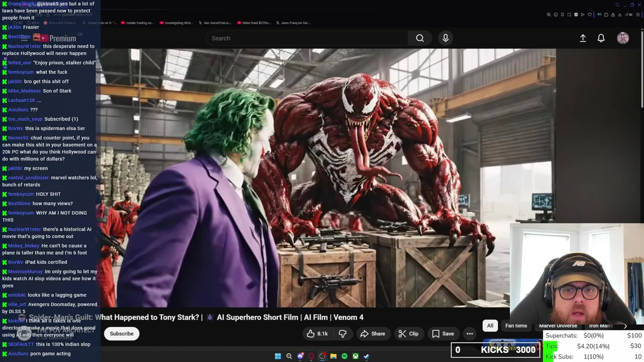Click the pinboard pin icon in browser toolbar
644x362 pixels.
[562, 15]
